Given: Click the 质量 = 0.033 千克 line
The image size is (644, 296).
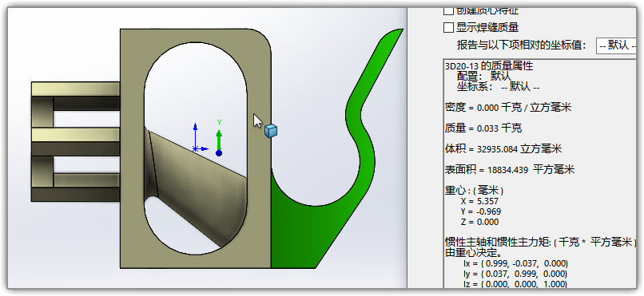Looking at the screenshot, I should pos(483,128).
